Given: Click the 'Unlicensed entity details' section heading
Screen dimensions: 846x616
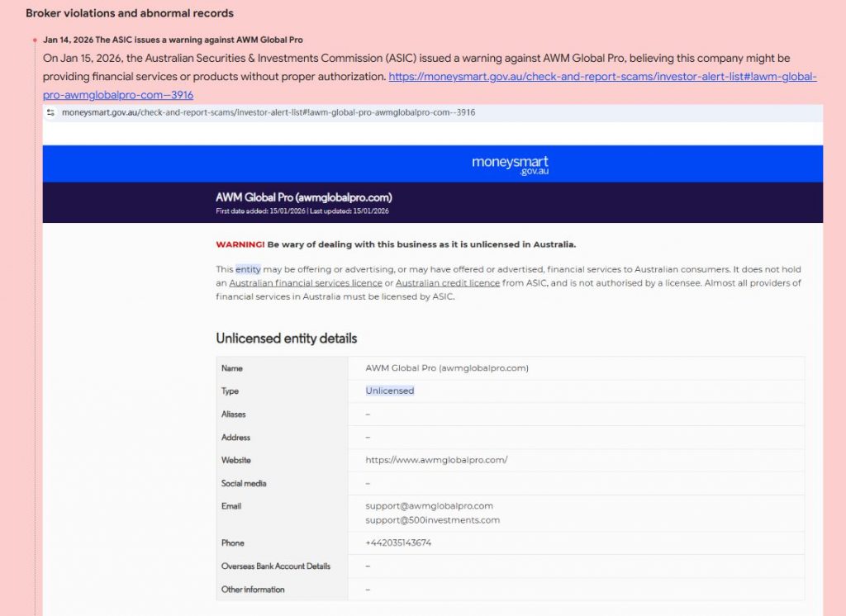Looking at the screenshot, I should coord(286,339).
